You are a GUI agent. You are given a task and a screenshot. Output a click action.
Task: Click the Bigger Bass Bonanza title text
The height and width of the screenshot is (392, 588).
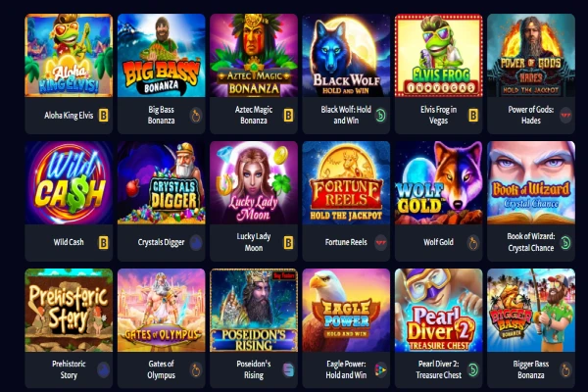point(530,369)
